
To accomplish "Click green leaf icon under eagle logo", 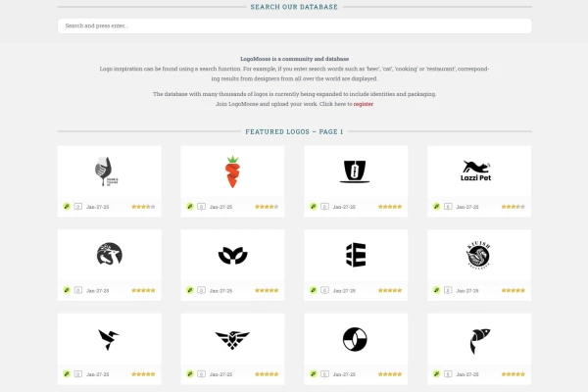I will (190, 373).
